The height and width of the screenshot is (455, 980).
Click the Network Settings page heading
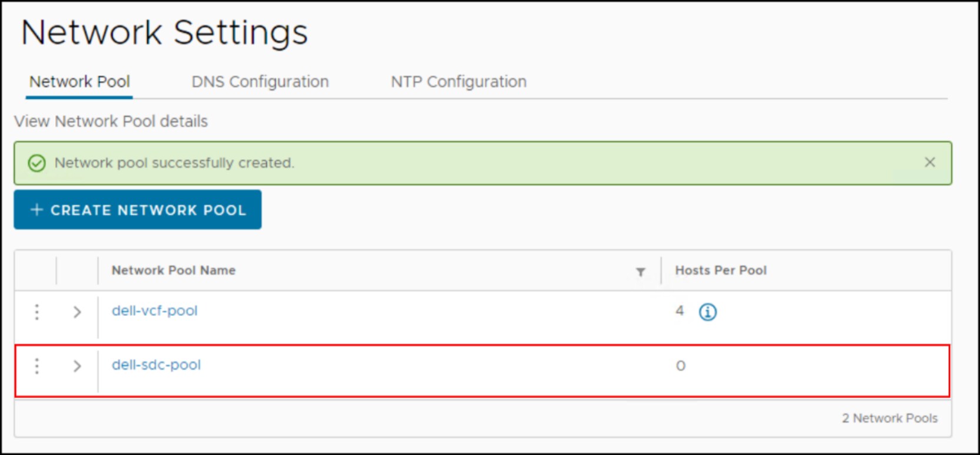[x=164, y=33]
